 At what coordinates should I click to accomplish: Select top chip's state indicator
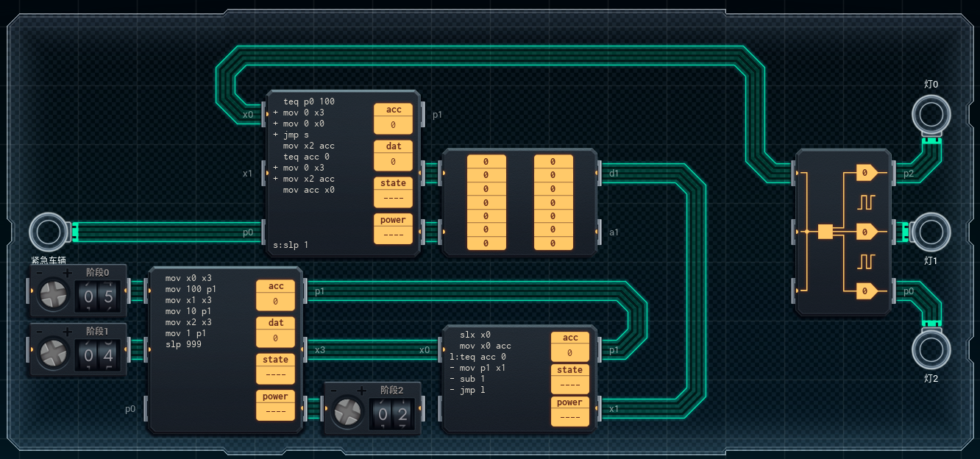pyautogui.click(x=393, y=192)
